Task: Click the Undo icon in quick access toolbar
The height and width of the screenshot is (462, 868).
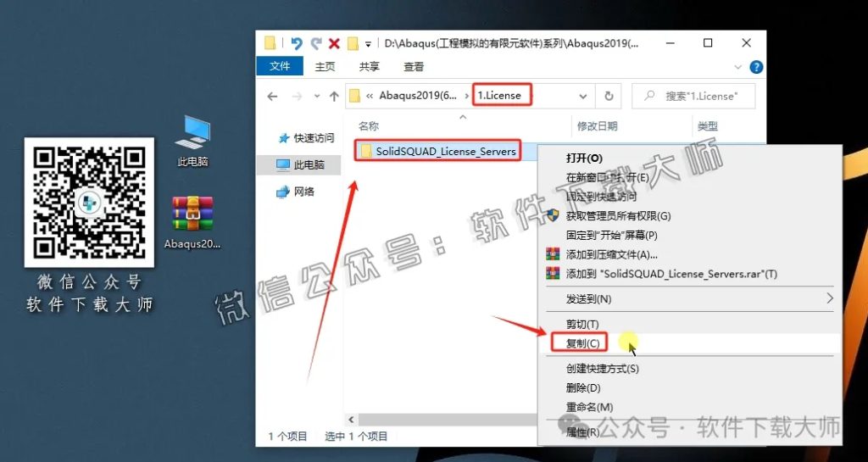Action: point(297,44)
